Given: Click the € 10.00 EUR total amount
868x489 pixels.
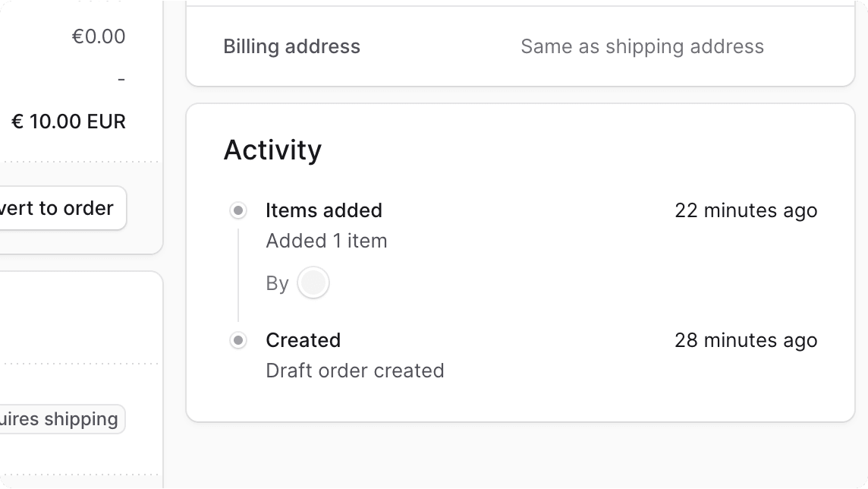Looking at the screenshot, I should [x=68, y=121].
